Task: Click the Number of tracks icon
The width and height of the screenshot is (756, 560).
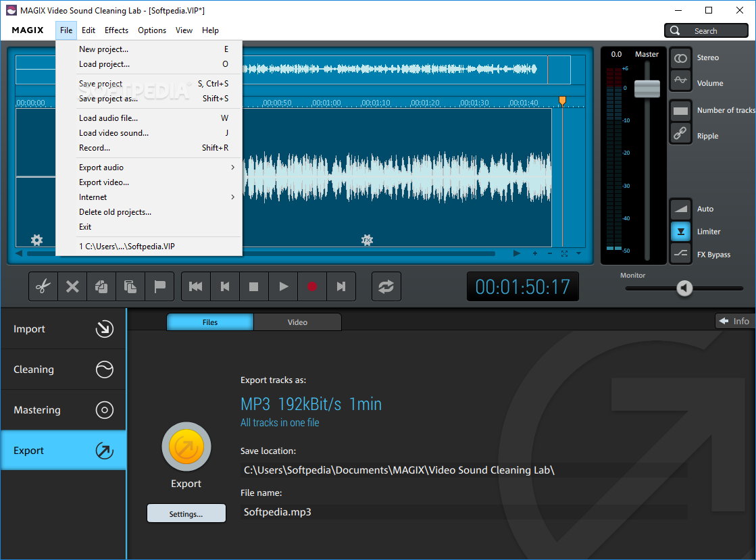Action: (x=680, y=111)
